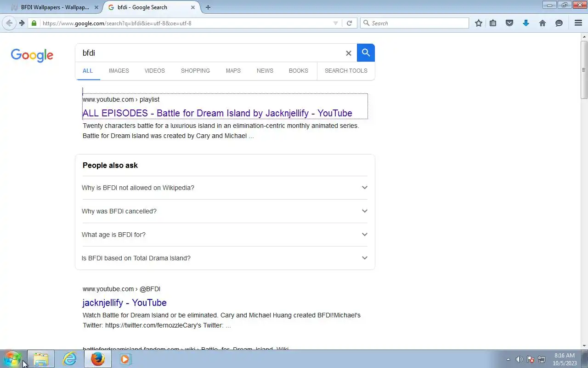This screenshot has height=368, width=588.
Task: Select the ALL search tab
Action: tap(88, 71)
